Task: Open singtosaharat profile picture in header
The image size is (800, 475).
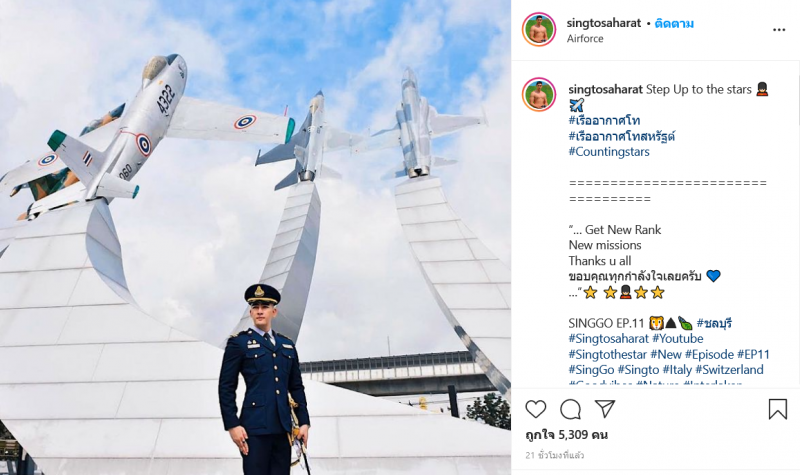Action: (x=539, y=29)
